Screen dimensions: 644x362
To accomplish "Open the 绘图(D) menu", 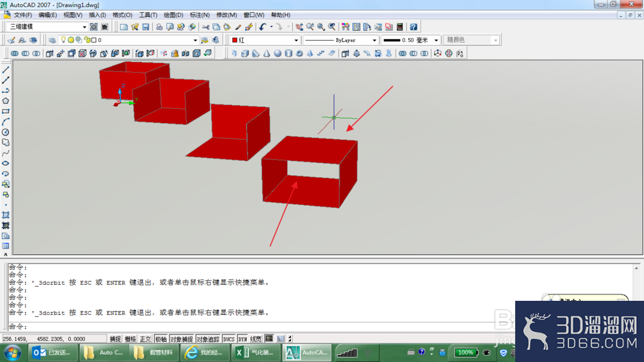I will click(x=173, y=15).
